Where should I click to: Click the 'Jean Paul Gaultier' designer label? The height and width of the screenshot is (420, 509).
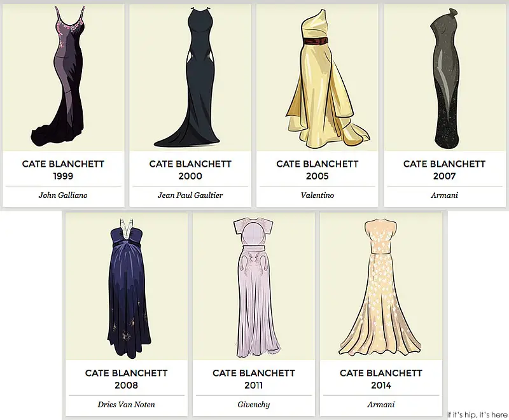190,195
